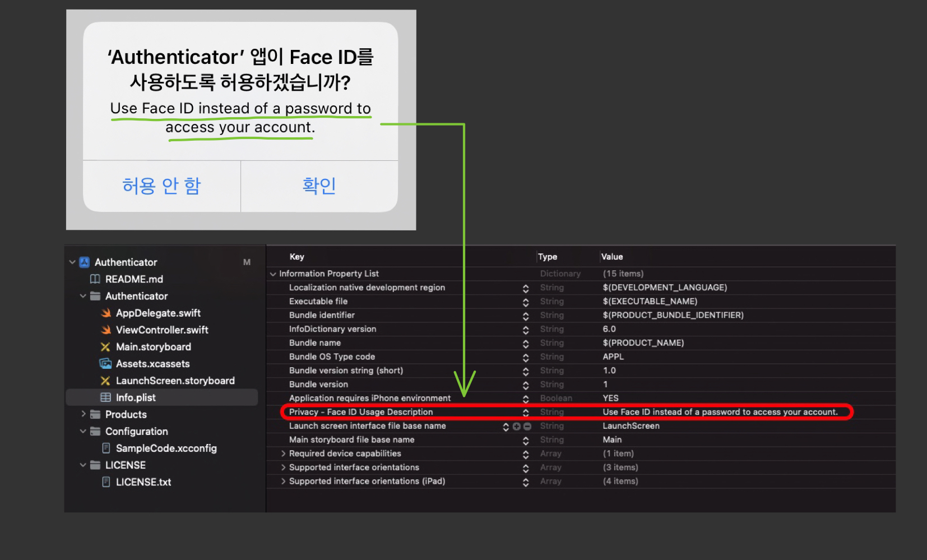Edit the Face ID usage description value
Image resolution: width=927 pixels, height=560 pixels.
coord(720,412)
